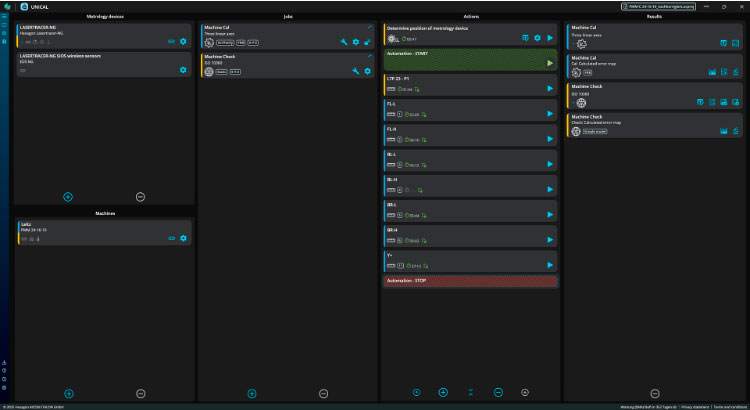750x410 pixels.
Task: Run the BL-L action
Action: pos(550,164)
